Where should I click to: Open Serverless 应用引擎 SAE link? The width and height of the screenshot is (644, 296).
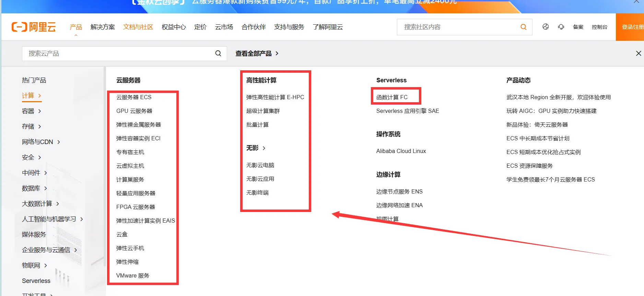[x=408, y=111]
